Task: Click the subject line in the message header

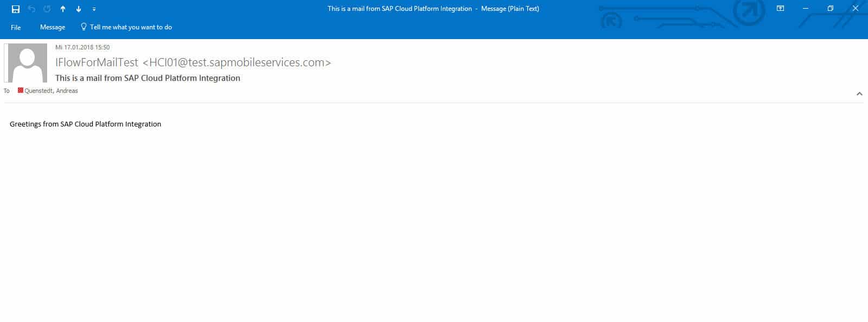Action: (148, 78)
